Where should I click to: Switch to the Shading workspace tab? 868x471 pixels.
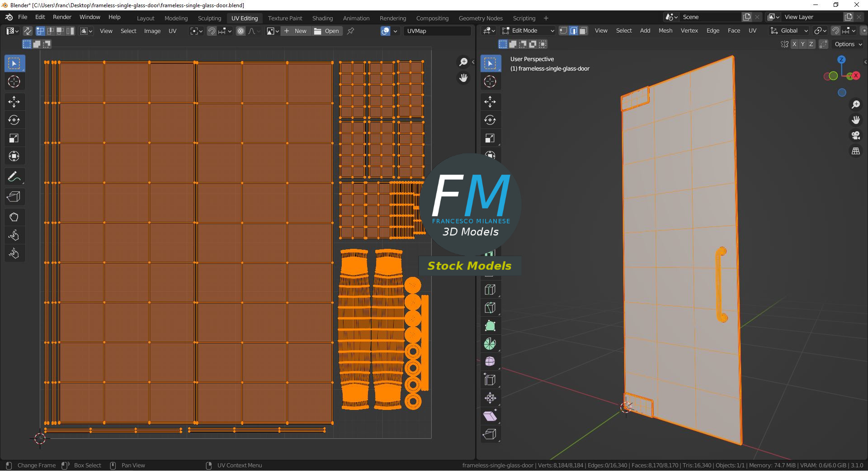322,18
